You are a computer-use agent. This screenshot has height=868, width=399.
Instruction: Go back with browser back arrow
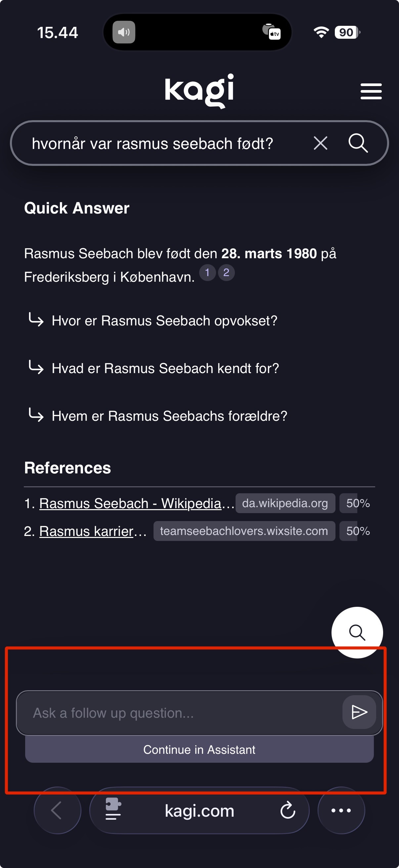[x=57, y=810]
